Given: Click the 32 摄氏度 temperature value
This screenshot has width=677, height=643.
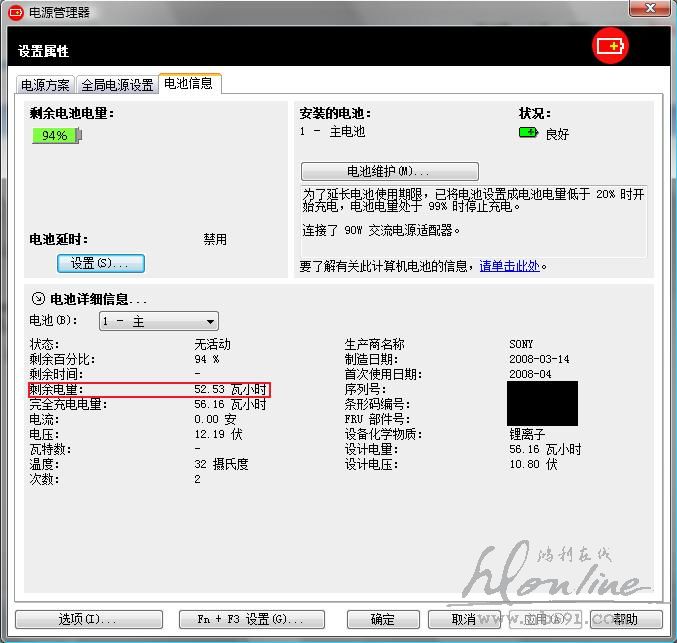Looking at the screenshot, I should click(221, 464).
